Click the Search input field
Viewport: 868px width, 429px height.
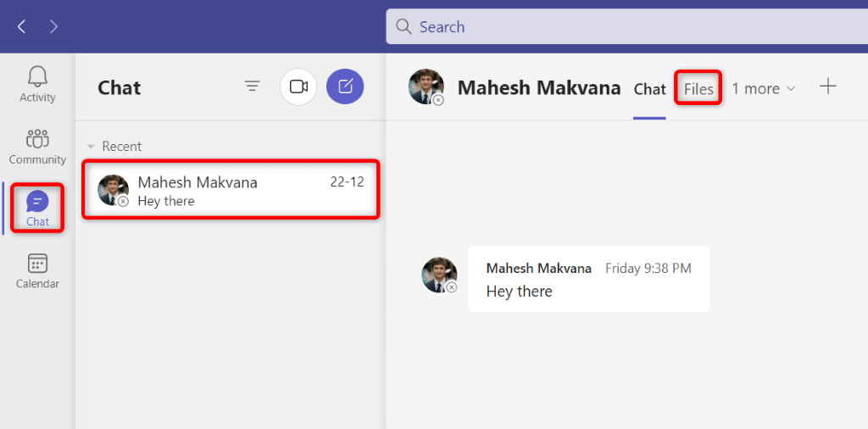click(627, 27)
